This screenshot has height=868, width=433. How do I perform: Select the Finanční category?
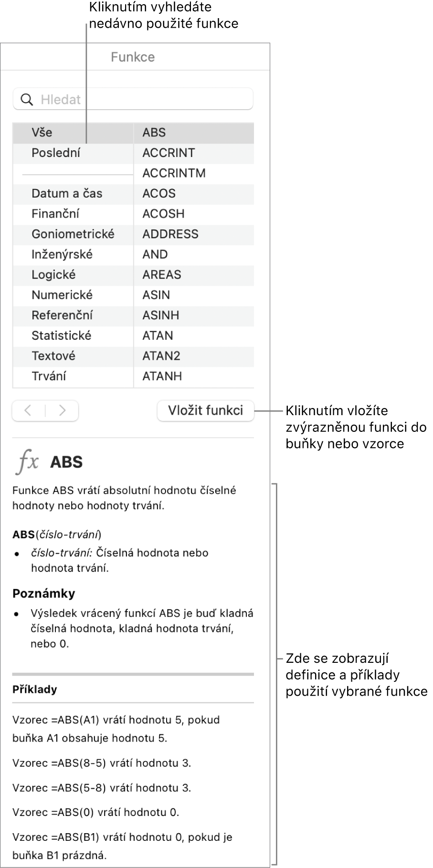point(73,214)
